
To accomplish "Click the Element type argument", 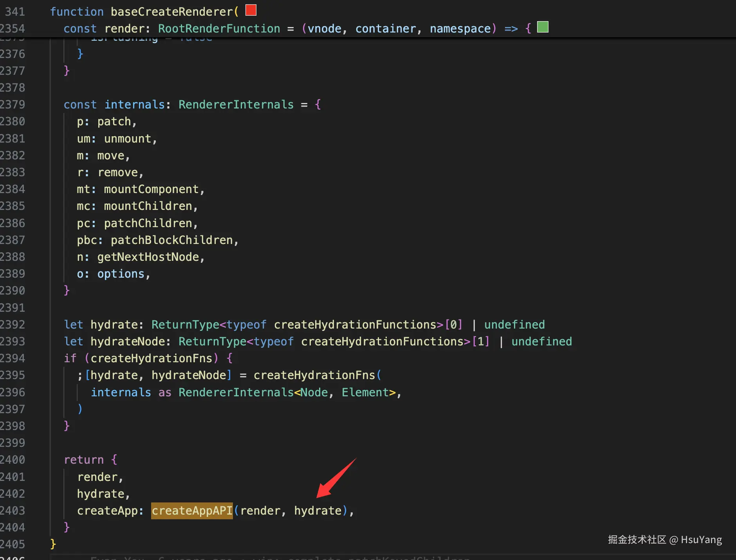I will 365,392.
